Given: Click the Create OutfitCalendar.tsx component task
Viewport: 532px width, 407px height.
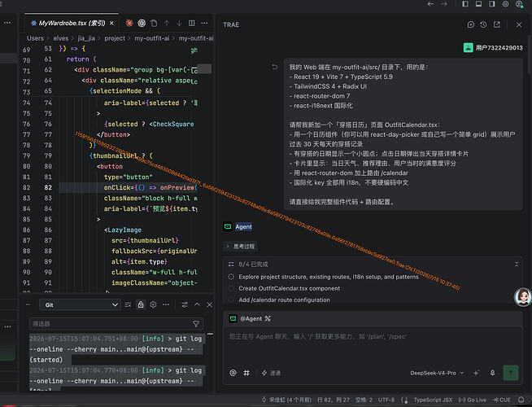Looking at the screenshot, I should coord(289,288).
